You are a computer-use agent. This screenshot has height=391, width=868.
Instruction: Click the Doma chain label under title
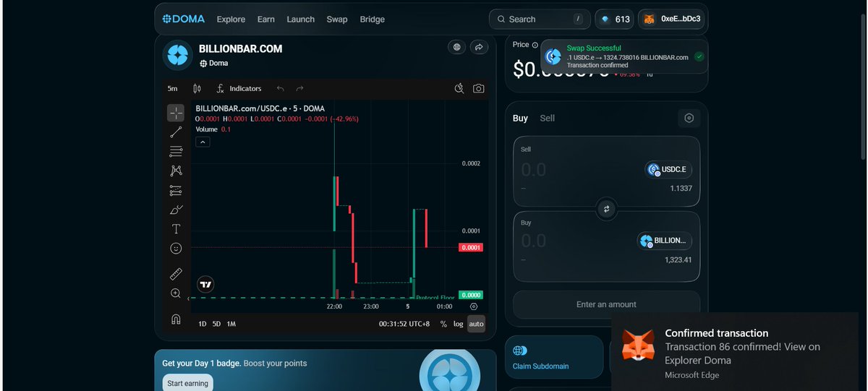[213, 63]
